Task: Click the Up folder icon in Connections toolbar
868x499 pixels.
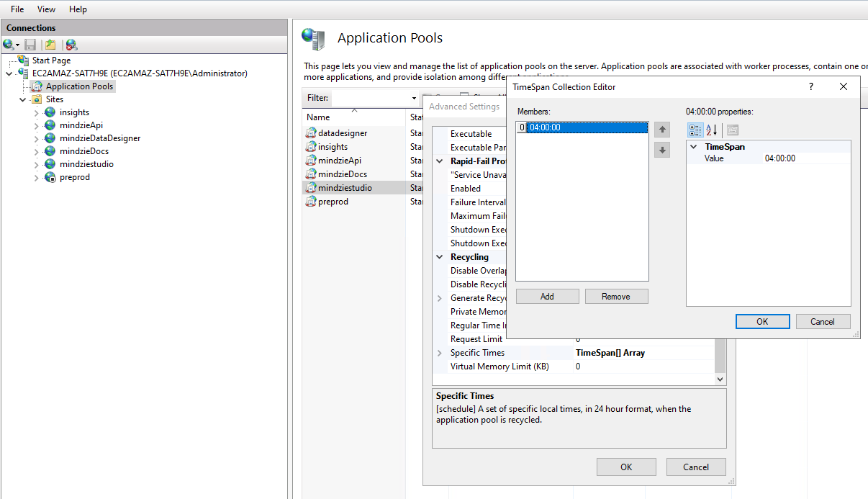Action: pyautogui.click(x=50, y=45)
